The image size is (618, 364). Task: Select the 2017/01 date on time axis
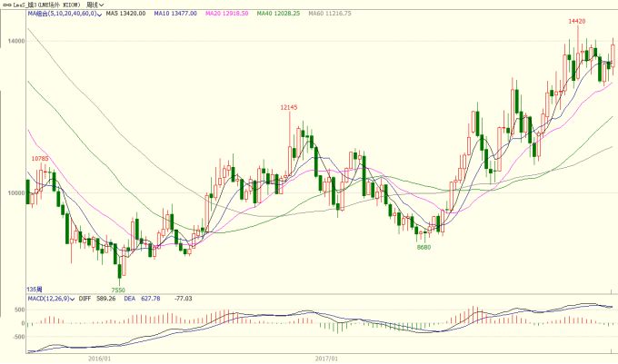point(326,359)
